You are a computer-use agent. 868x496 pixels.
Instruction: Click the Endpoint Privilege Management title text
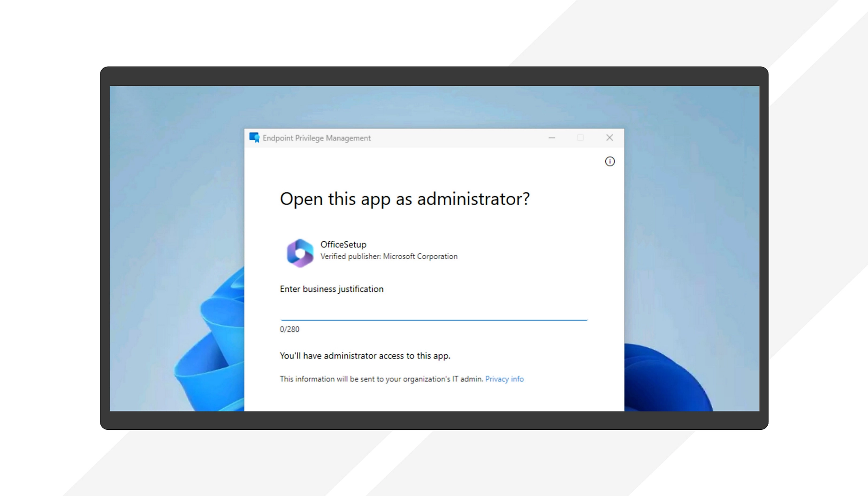(316, 138)
